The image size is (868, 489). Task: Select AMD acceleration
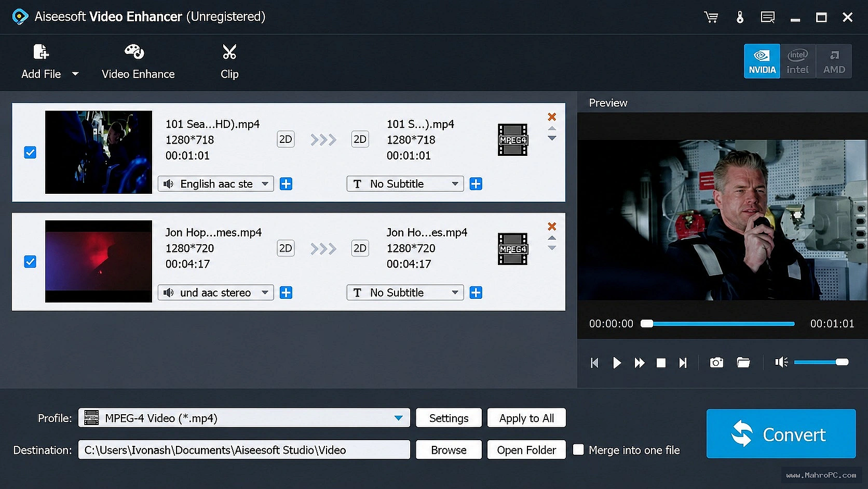pos(834,61)
